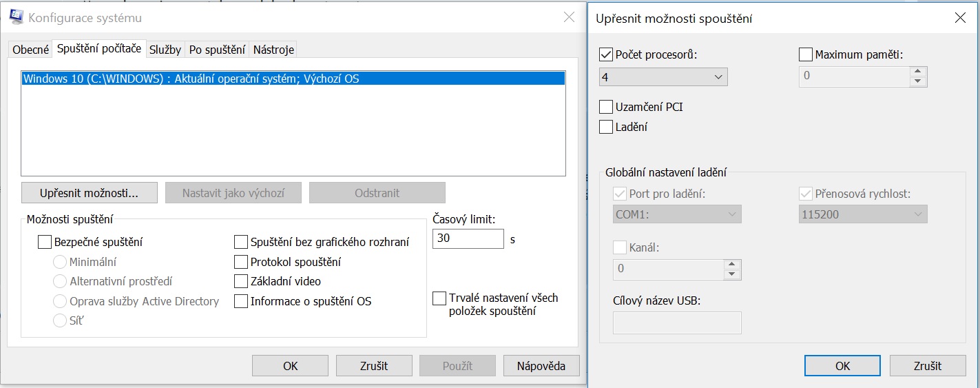Switch to the Obecné tab
980x388 pixels.
(31, 50)
